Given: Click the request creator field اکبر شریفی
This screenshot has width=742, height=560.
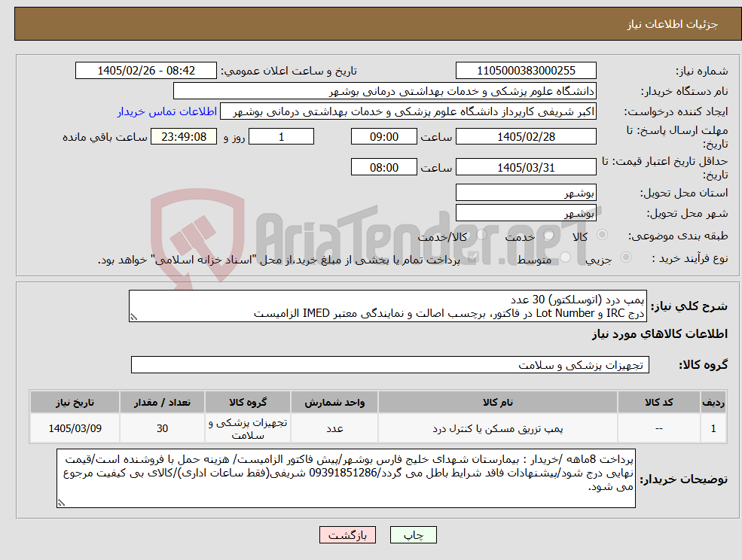Looking at the screenshot, I should (408, 111).
